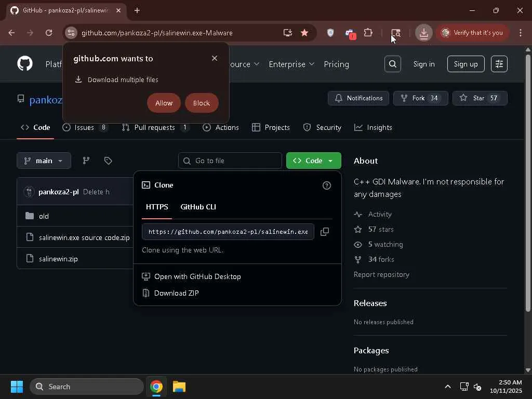This screenshot has width=532, height=399.
Task: View branches icon next to main
Action: pyautogui.click(x=86, y=161)
